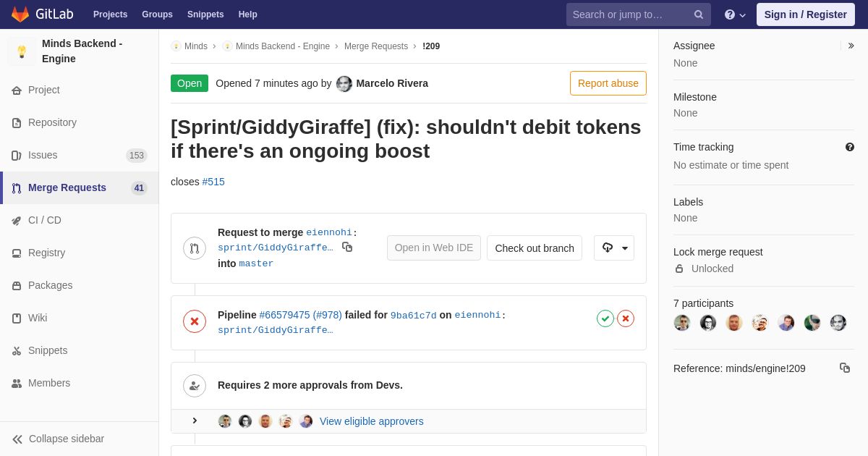868x456 pixels.
Task: Click Check out branch button
Action: (535, 248)
